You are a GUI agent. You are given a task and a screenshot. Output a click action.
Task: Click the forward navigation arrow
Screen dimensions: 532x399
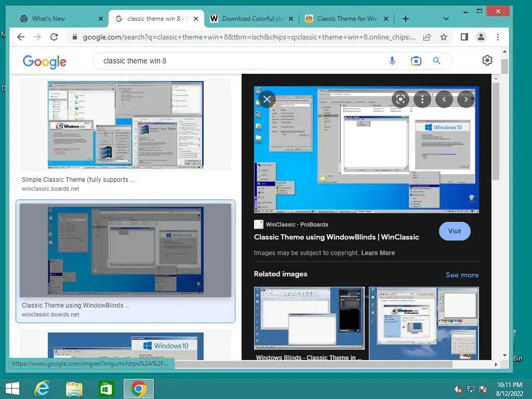click(x=37, y=37)
